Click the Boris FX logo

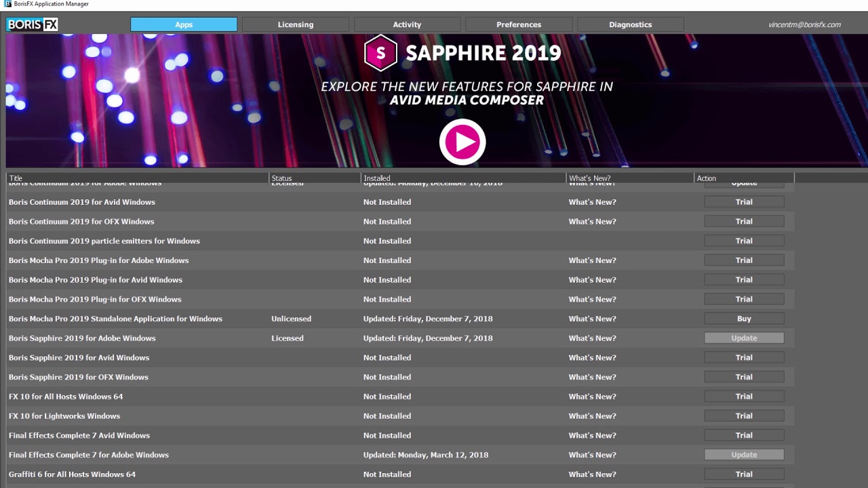tap(33, 24)
